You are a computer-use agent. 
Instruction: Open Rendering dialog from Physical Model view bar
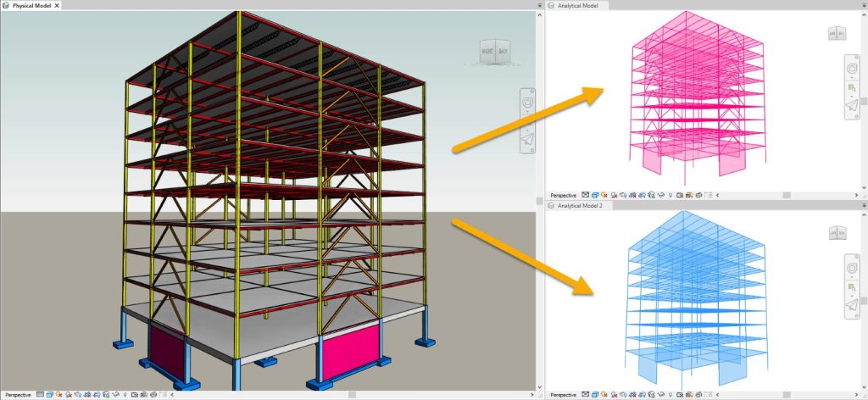(77, 394)
